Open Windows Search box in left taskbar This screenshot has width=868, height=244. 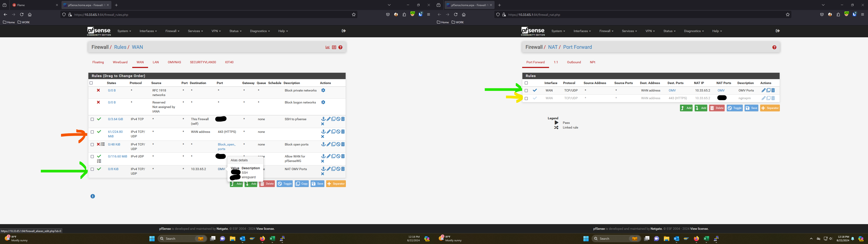(182, 239)
